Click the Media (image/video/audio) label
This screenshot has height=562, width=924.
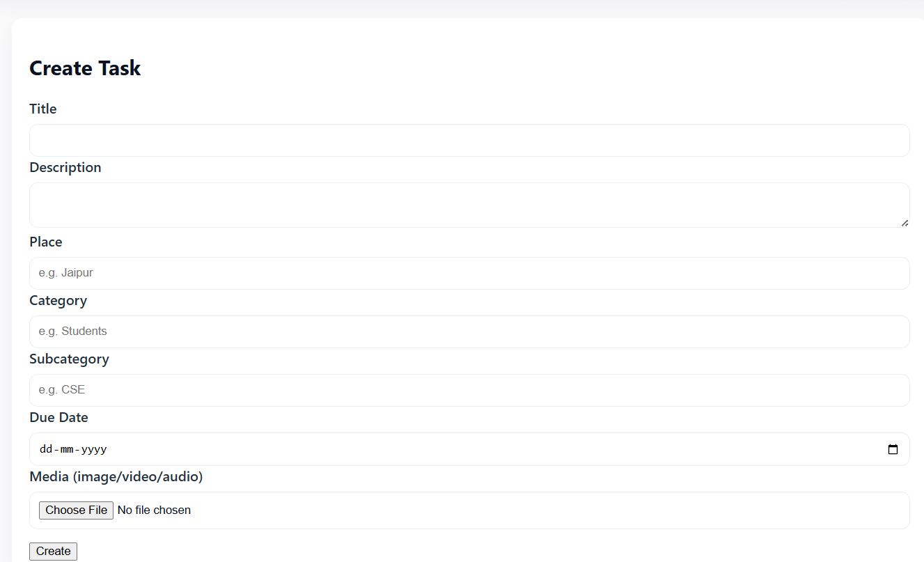[x=116, y=476]
